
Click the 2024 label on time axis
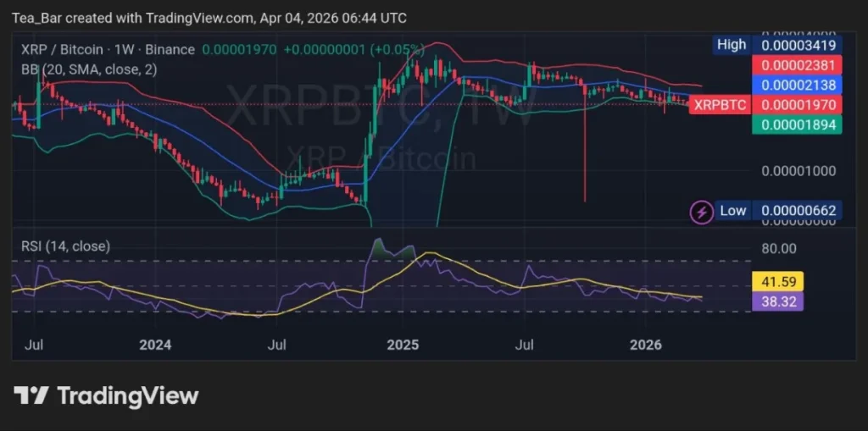(x=155, y=345)
